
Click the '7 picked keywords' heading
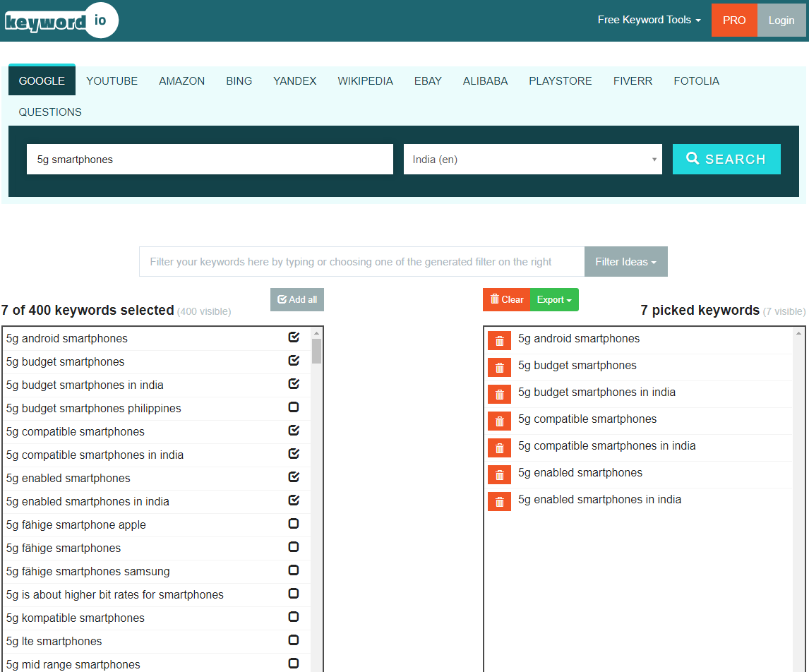click(700, 310)
